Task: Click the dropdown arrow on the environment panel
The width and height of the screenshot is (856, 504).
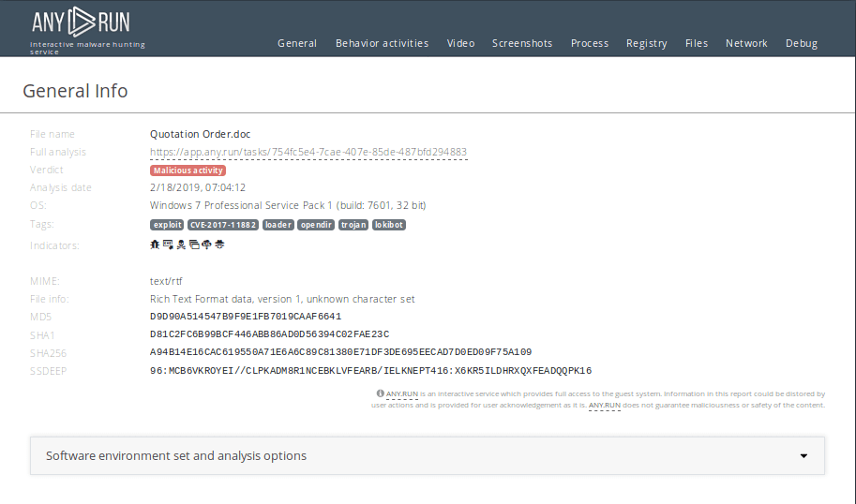Action: [x=803, y=456]
